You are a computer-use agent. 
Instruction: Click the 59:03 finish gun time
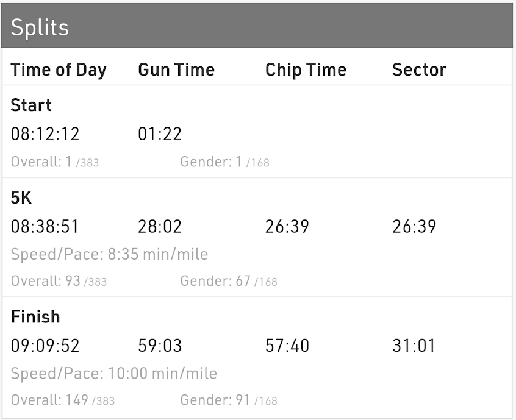[160, 346]
